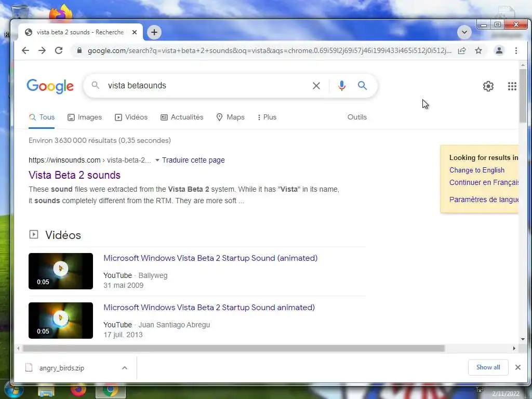Play the Juan Santiago Abregu video thumbnail

click(61, 320)
